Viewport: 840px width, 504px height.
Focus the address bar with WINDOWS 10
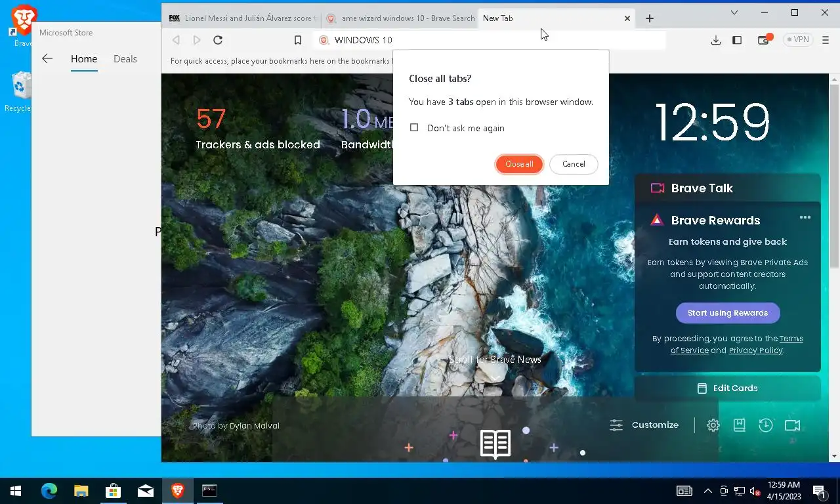pos(489,40)
